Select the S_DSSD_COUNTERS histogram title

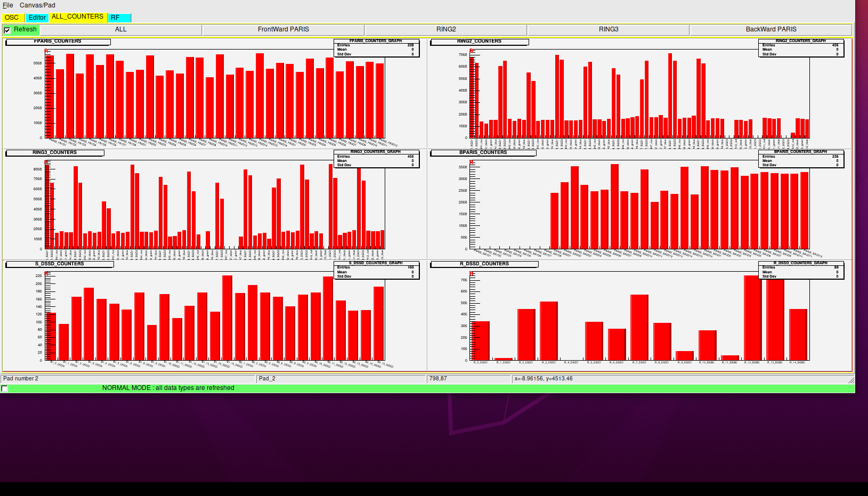pos(59,264)
